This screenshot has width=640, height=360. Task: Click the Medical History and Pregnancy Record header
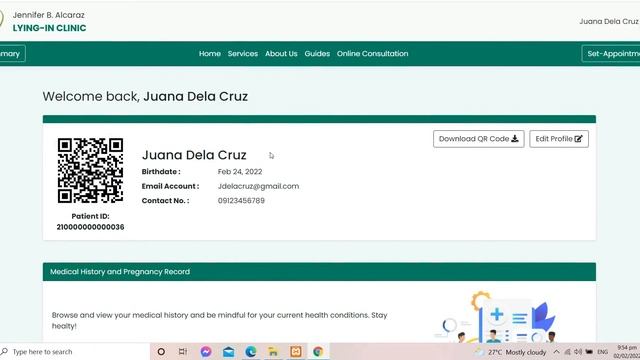(x=319, y=272)
